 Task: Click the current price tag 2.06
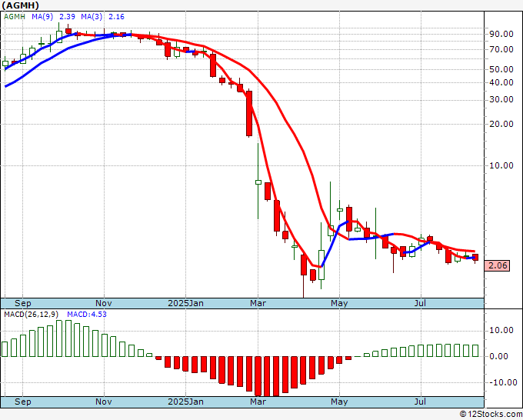[497, 265]
